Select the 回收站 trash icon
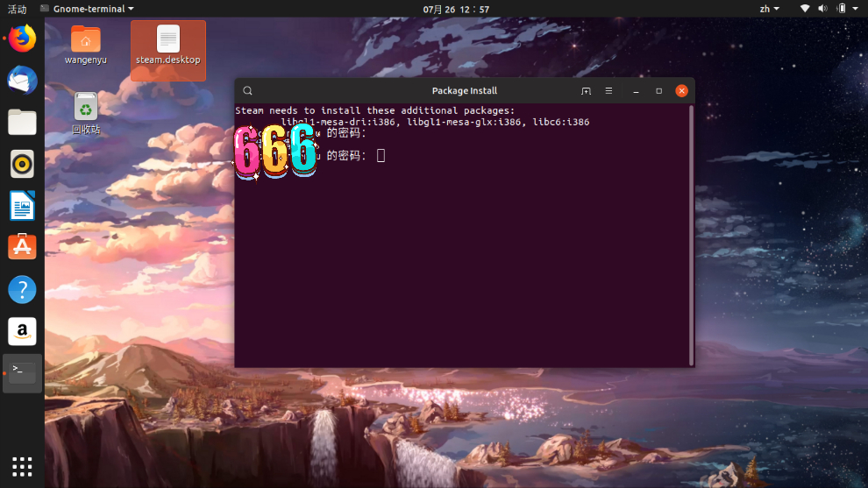Image resolution: width=868 pixels, height=488 pixels. pos(86,113)
